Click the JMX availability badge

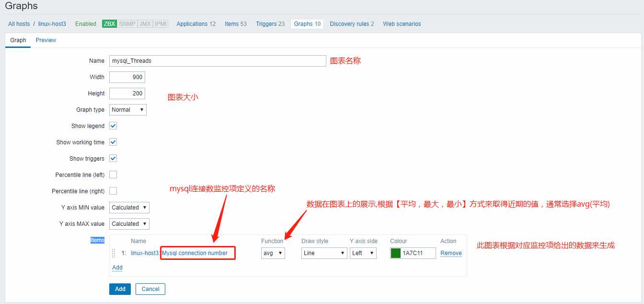click(145, 24)
